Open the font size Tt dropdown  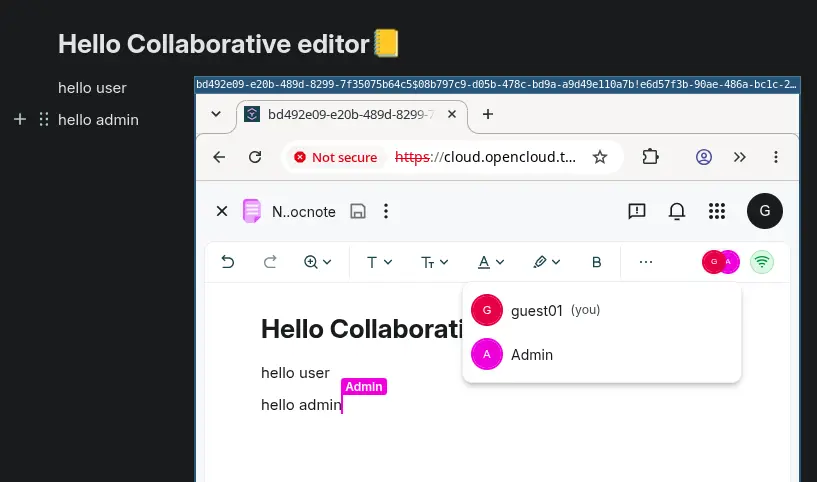point(435,262)
